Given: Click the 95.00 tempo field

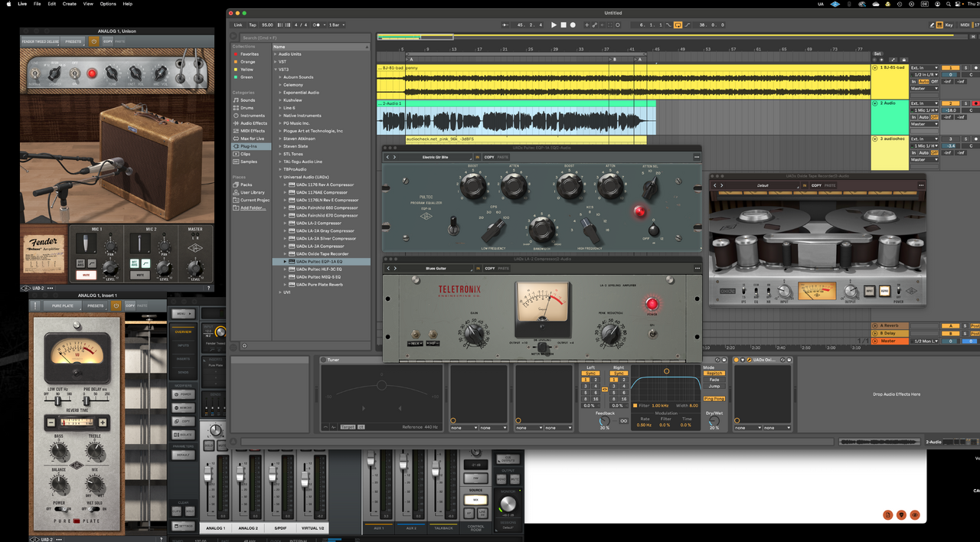Looking at the screenshot, I should click(267, 24).
